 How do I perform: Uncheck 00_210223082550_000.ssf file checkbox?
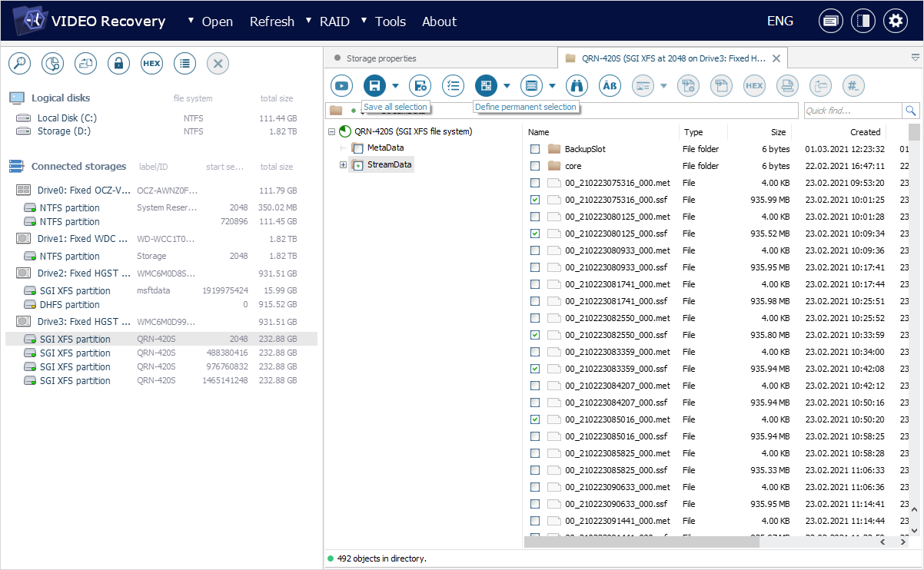(535, 335)
